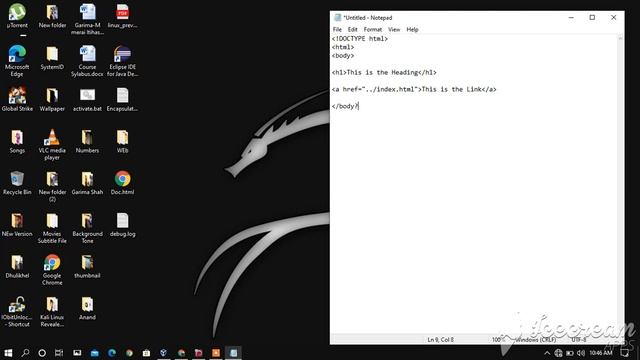
Task: Select the Numbers folder icon
Action: pyautogui.click(x=87, y=141)
